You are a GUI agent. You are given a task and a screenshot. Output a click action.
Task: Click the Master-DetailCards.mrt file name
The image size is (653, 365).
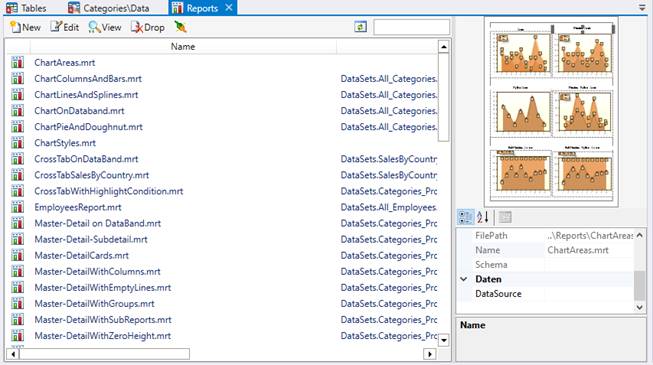tap(82, 255)
